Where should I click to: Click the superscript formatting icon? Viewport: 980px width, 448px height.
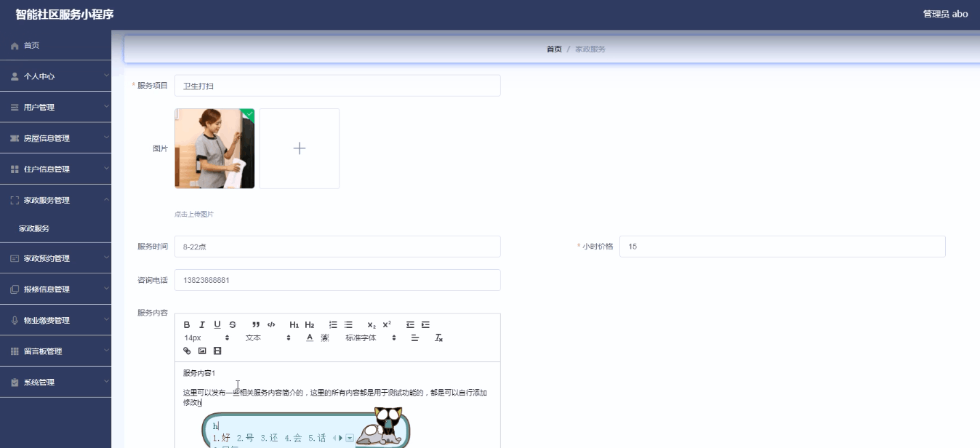[386, 324]
